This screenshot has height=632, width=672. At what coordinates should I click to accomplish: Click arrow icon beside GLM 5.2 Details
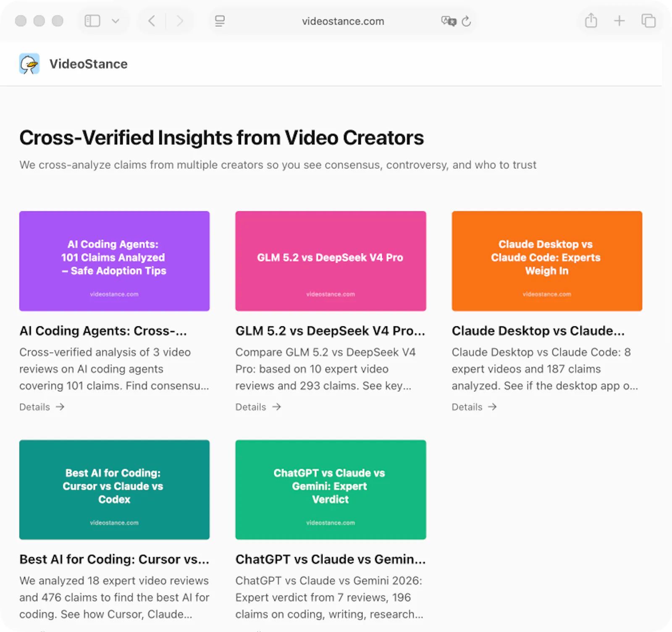(276, 407)
